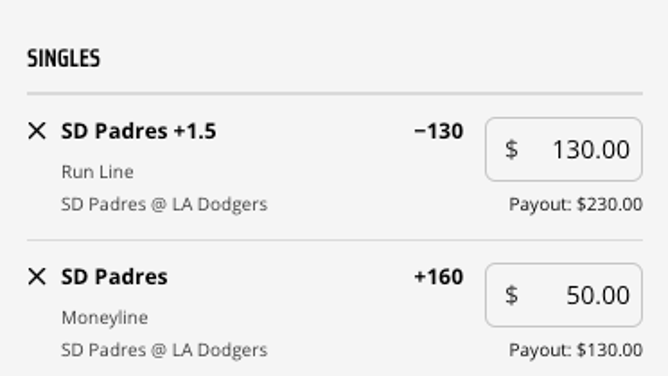668x376 pixels.
Task: Select the 50.00 stake value text
Action: [x=598, y=295]
